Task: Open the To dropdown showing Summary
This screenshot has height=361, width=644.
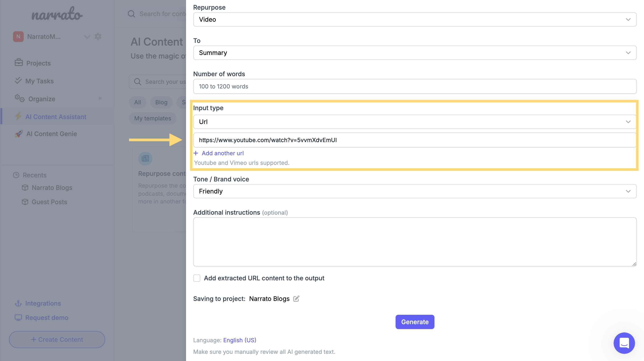Action: [415, 53]
